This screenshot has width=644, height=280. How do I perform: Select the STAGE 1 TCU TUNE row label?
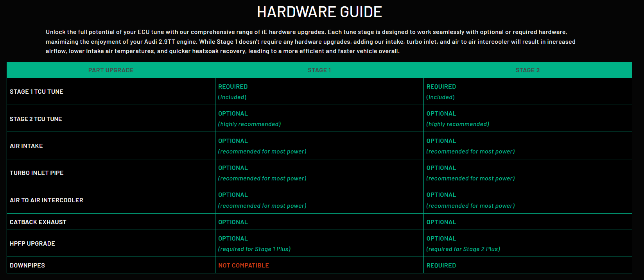click(x=36, y=92)
